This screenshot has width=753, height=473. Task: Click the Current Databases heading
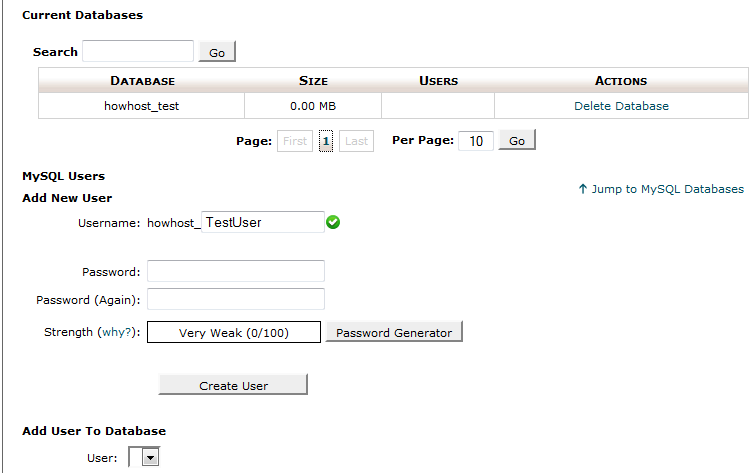tap(83, 15)
